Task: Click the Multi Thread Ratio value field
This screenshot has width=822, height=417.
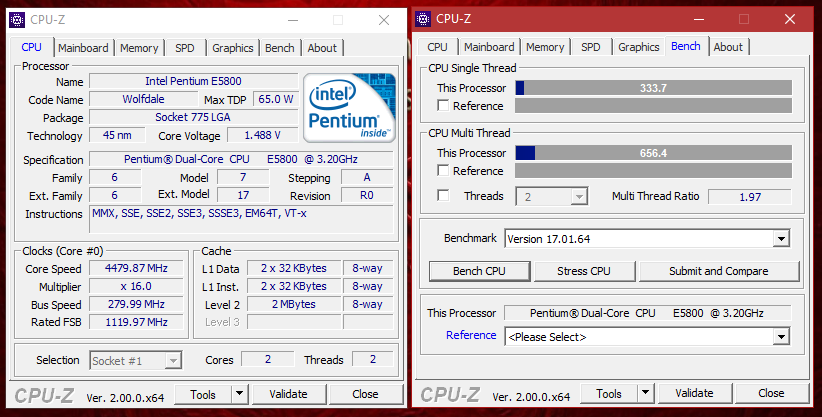Action: coord(750,197)
